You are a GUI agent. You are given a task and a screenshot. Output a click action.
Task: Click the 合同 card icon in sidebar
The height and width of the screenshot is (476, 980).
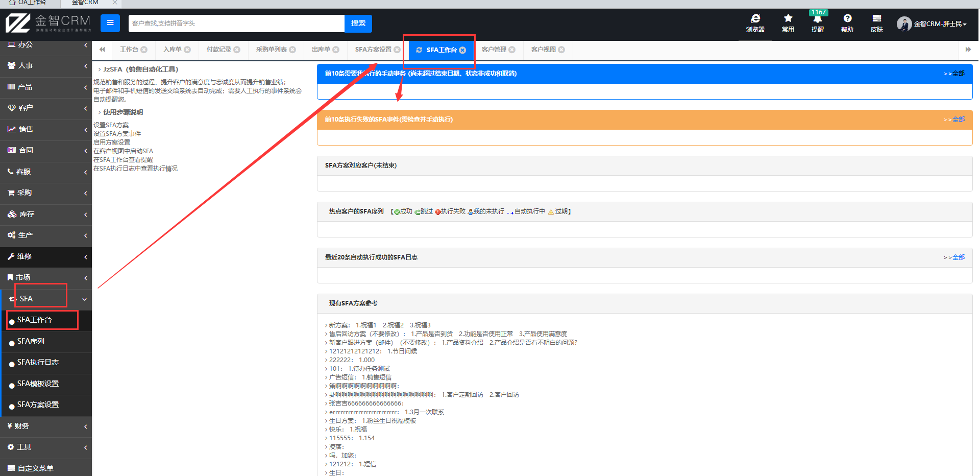(12, 150)
